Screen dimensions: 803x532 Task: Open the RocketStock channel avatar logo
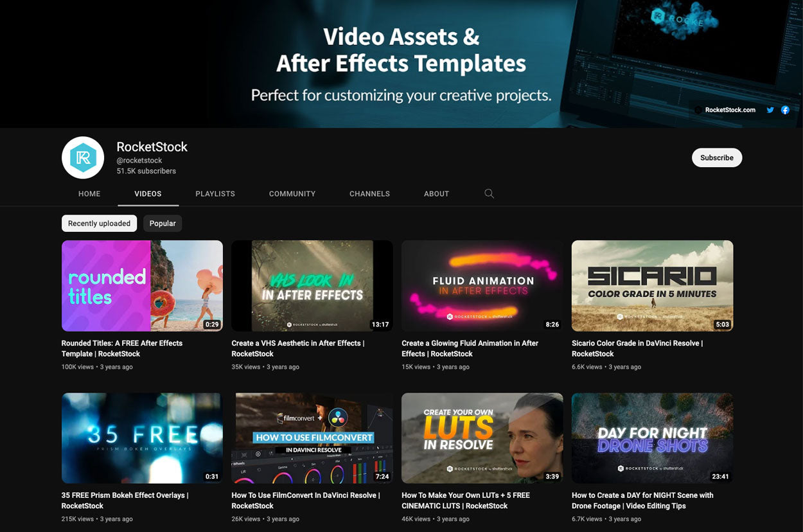coord(83,157)
